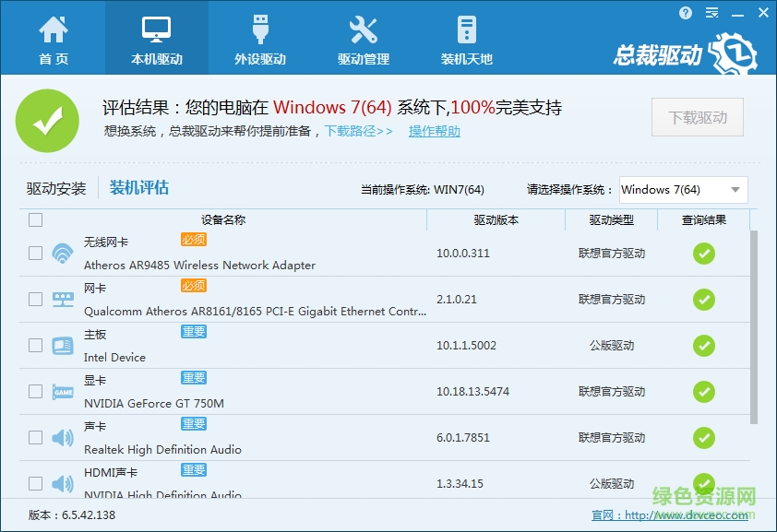Click the 下载驱动 button

pyautogui.click(x=698, y=117)
